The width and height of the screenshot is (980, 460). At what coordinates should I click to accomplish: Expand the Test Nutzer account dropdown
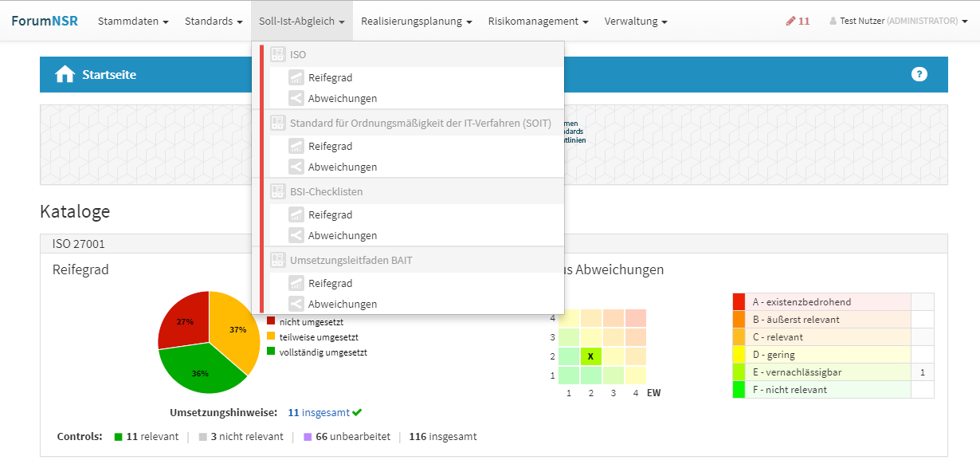[x=898, y=22]
